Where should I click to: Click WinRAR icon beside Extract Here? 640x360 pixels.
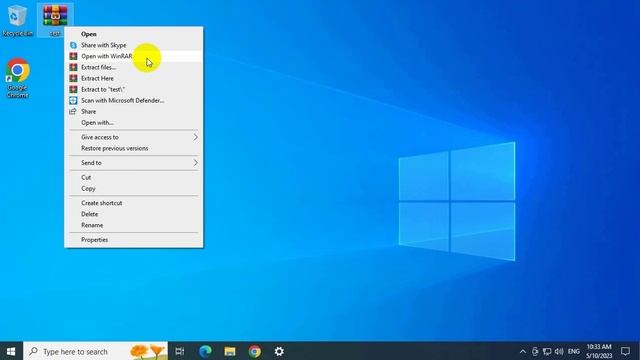point(73,78)
